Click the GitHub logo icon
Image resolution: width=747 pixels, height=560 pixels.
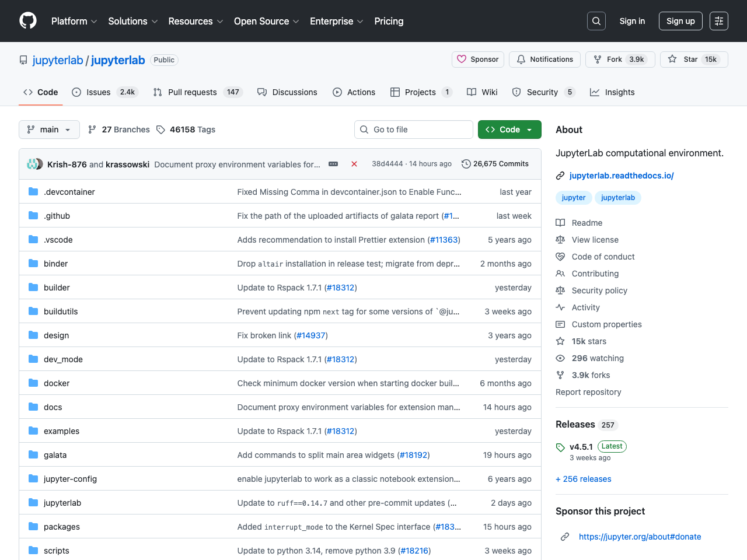(x=27, y=20)
